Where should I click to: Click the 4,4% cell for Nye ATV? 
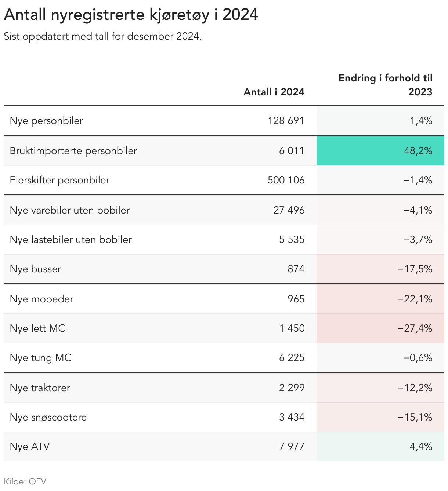click(x=421, y=447)
